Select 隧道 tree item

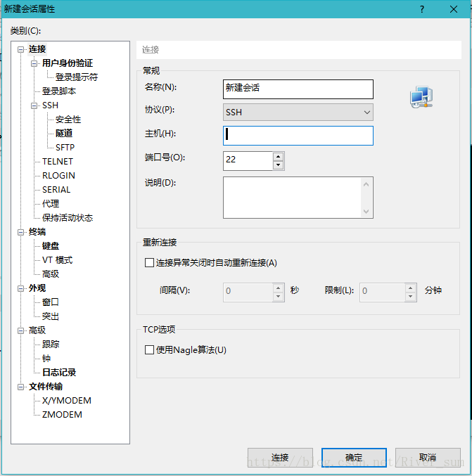tap(64, 134)
